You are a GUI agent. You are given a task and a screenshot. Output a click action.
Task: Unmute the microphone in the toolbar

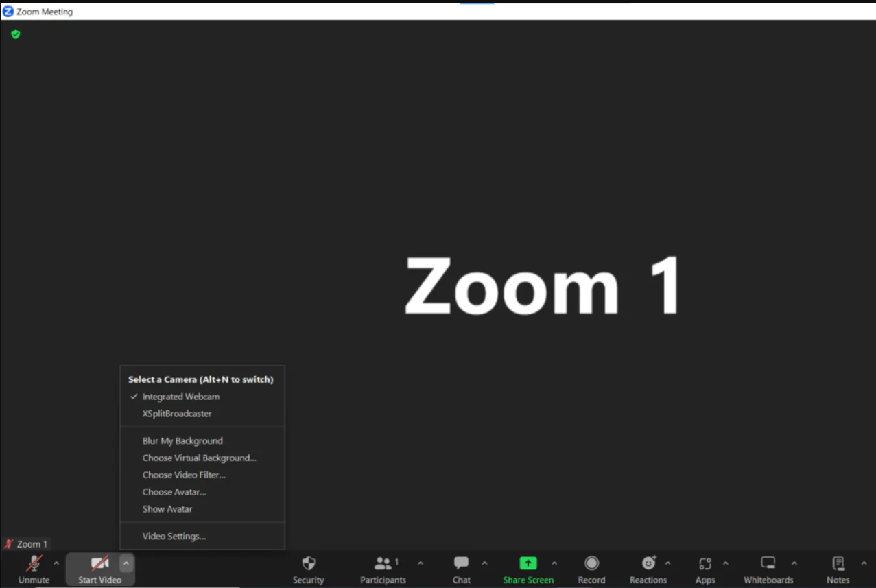point(34,564)
